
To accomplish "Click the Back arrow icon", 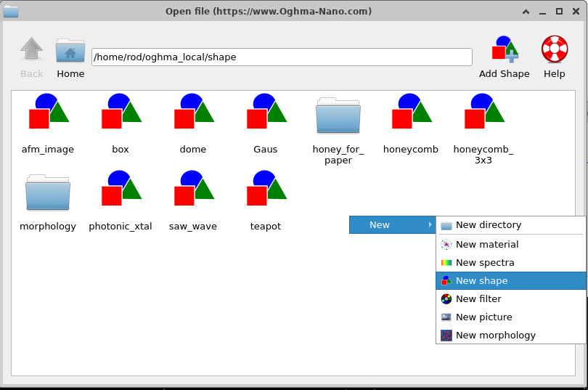I will pyautogui.click(x=31, y=49).
